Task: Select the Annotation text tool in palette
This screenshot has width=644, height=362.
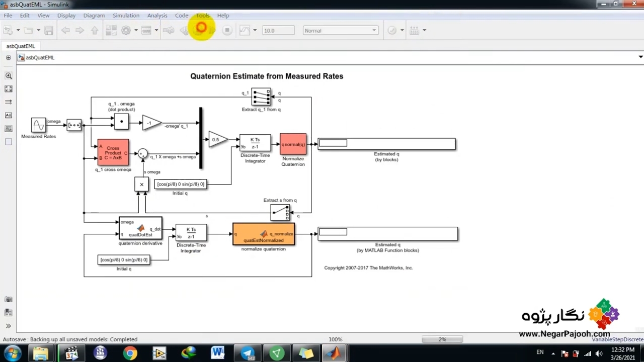Action: 9,115
